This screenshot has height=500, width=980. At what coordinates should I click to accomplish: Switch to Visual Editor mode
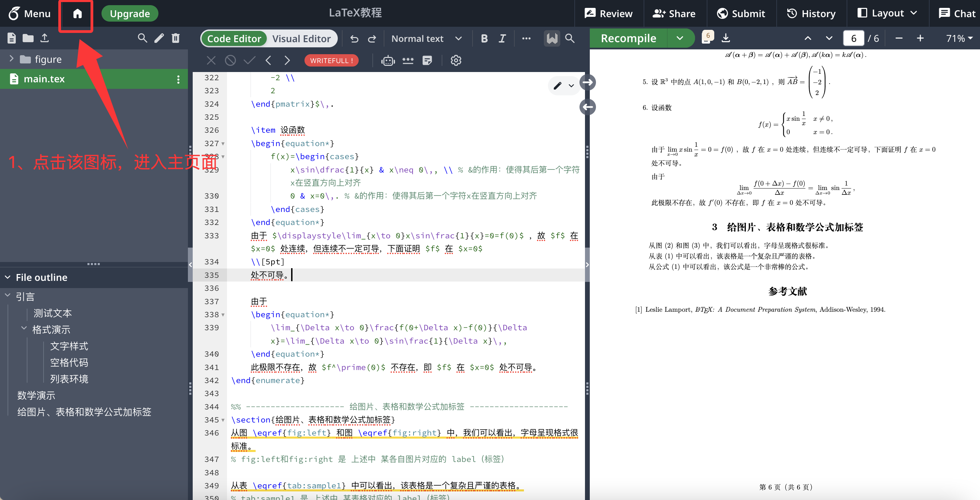(x=301, y=38)
